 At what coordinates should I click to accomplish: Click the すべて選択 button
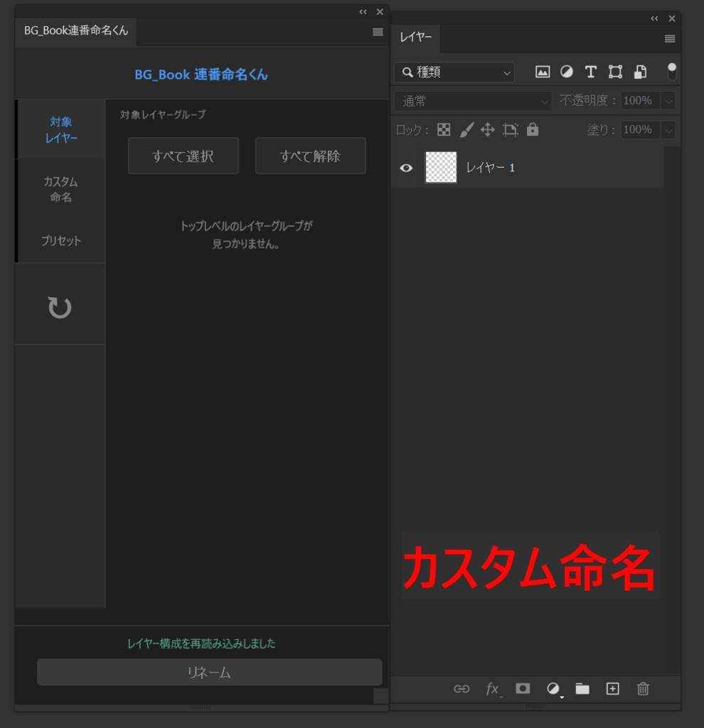pos(183,156)
